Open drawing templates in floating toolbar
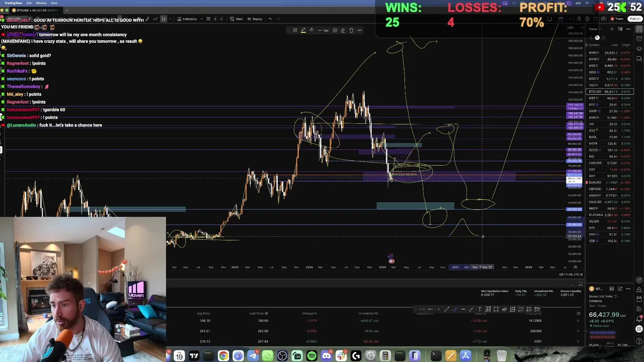This screenshot has height=362, width=644. point(295,30)
